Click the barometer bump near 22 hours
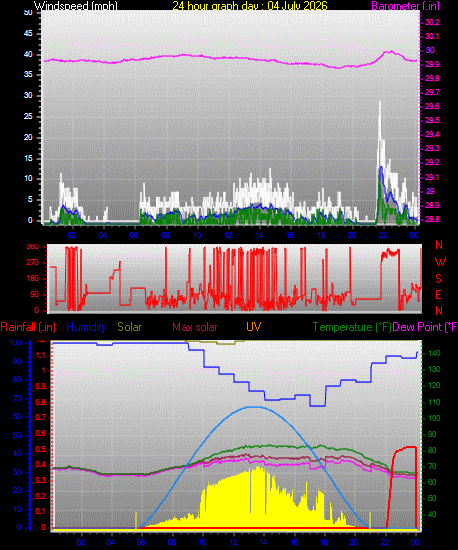Viewport: 458px width, 550px height. point(390,53)
